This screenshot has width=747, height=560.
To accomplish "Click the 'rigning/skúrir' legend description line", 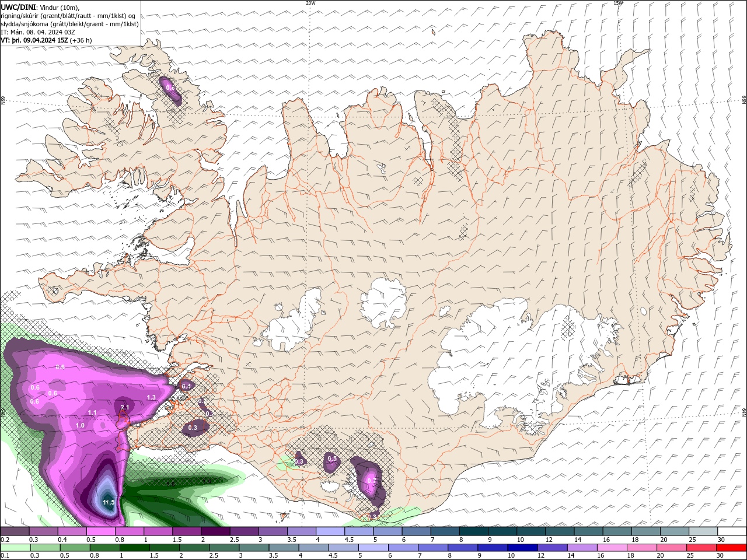I will [x=68, y=16].
